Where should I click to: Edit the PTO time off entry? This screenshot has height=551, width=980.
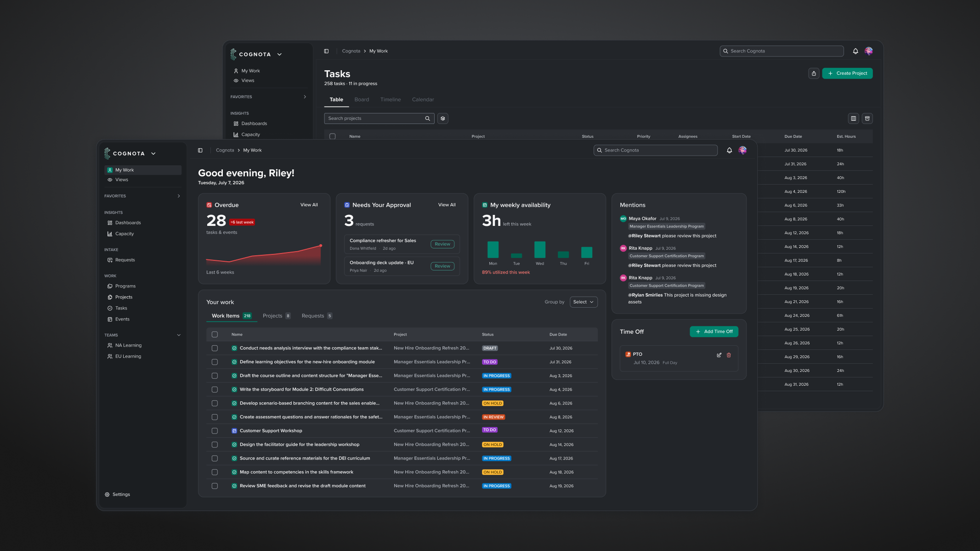pyautogui.click(x=719, y=355)
